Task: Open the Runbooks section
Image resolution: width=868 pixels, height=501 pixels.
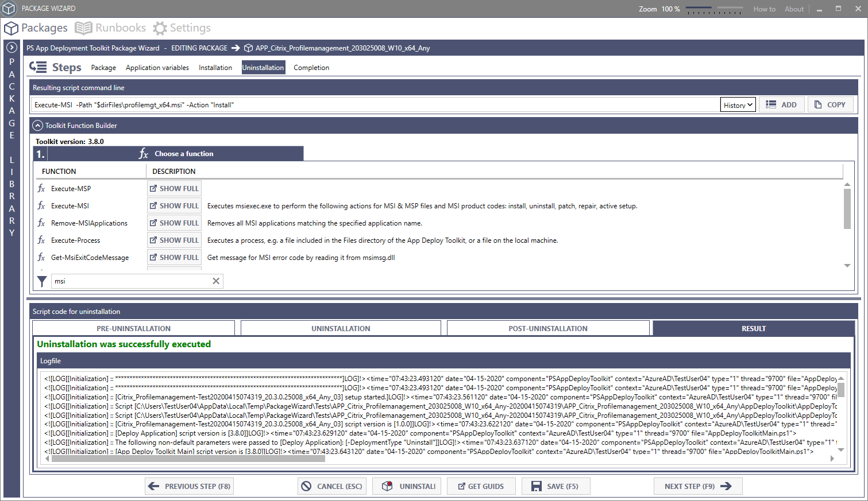Action: coord(110,28)
